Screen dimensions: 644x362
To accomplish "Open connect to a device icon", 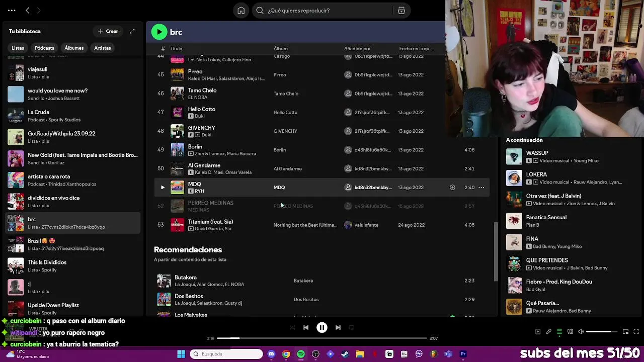I will 570,332.
